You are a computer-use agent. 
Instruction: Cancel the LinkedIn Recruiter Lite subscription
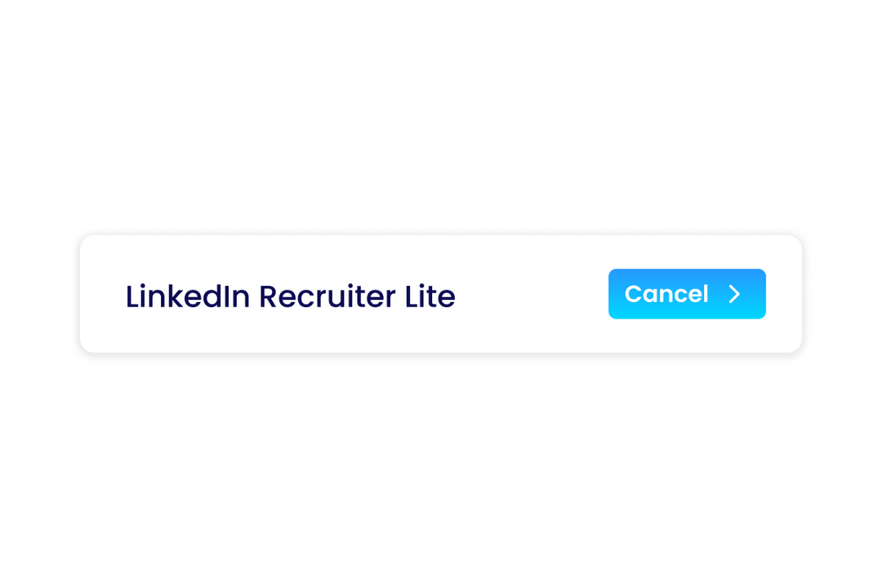click(687, 294)
